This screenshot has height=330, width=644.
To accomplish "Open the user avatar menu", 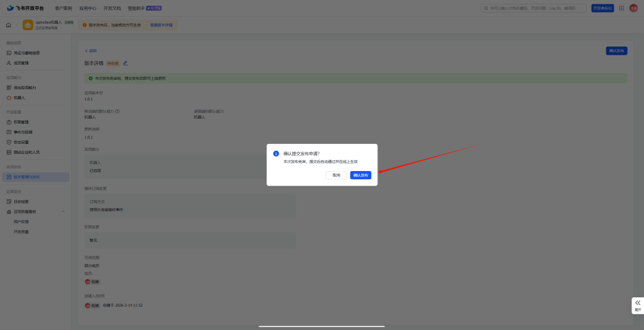I will click(x=633, y=8).
